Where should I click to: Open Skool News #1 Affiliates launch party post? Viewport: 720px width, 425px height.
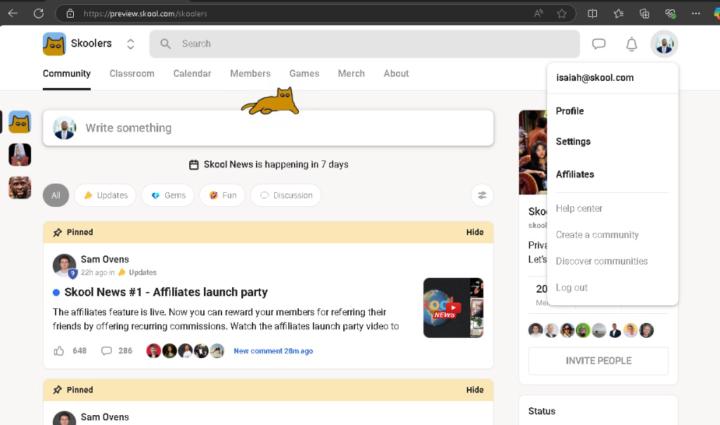coord(166,292)
